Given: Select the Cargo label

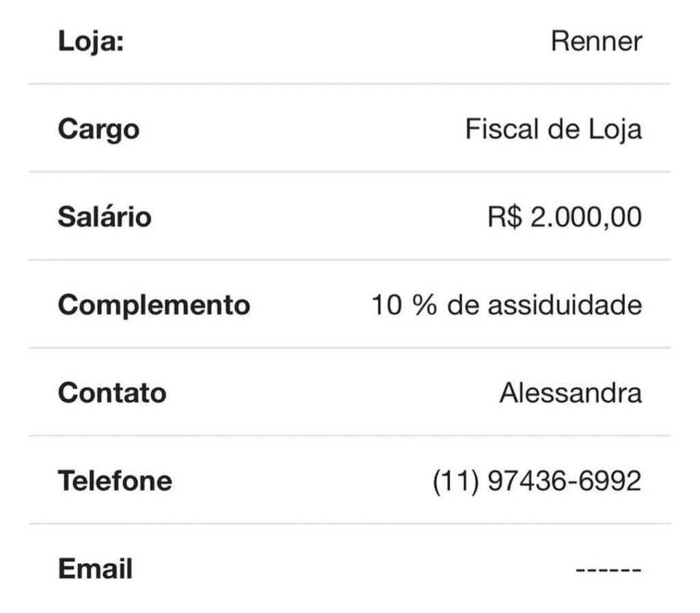Looking at the screenshot, I should coord(98,130).
